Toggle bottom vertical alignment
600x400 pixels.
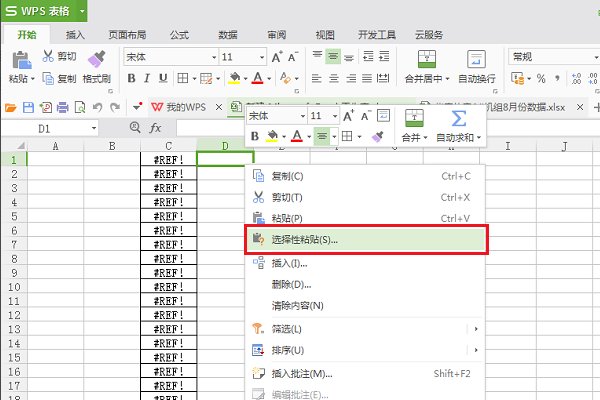(349, 56)
